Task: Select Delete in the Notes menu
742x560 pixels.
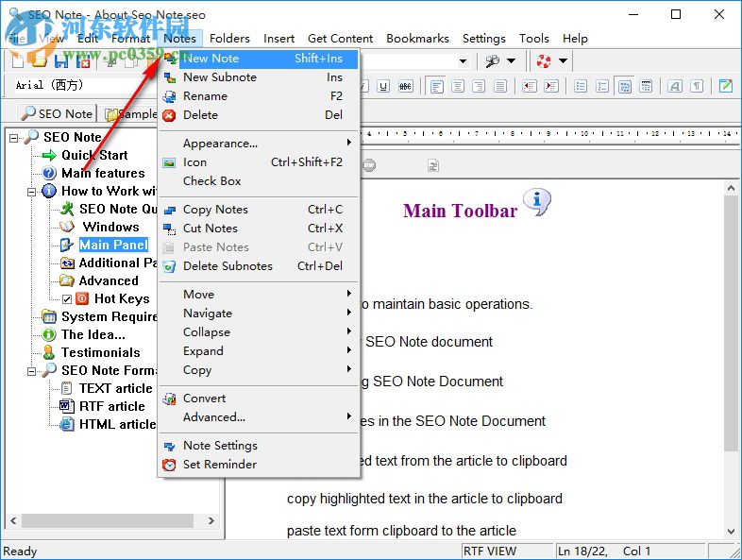Action: coord(259,115)
